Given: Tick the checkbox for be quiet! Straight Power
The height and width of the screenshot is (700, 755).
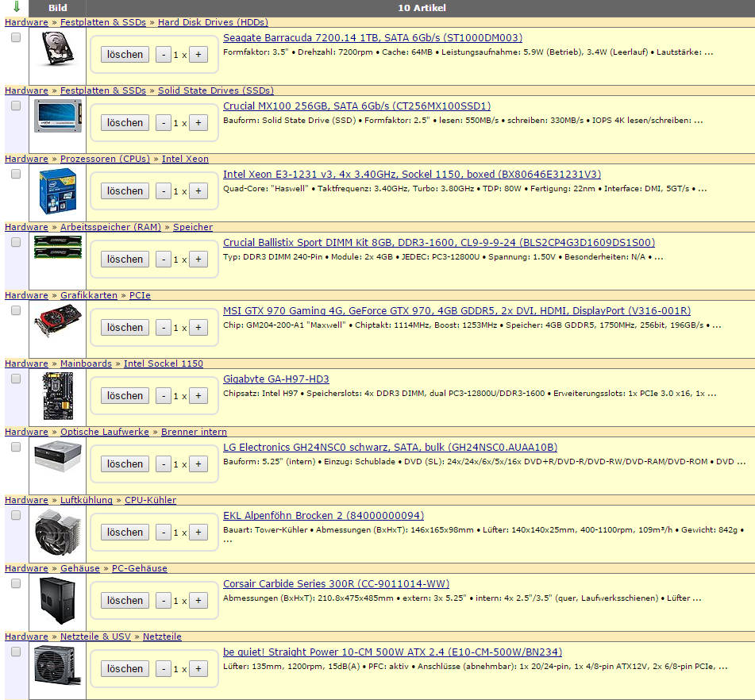Looking at the screenshot, I should pos(16,652).
